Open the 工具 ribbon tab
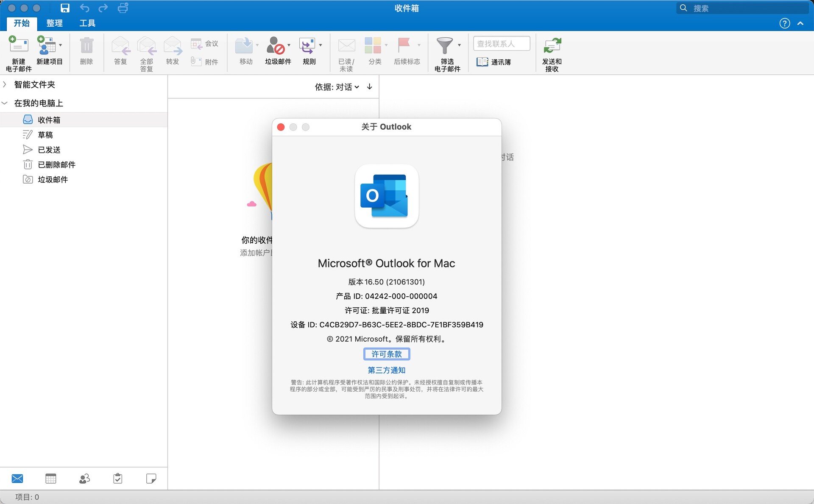Image resolution: width=814 pixels, height=504 pixels. pos(87,23)
